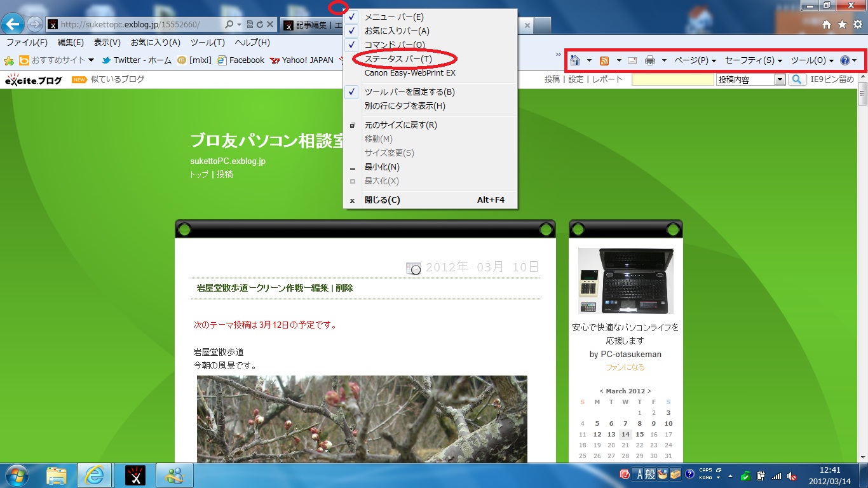Click RSS feed icon in command bar

(604, 60)
